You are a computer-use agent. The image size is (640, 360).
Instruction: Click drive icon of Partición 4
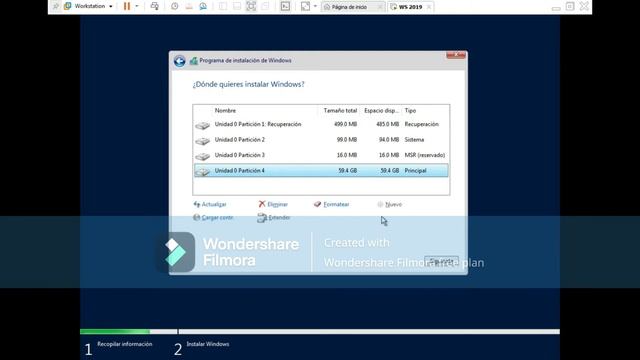pyautogui.click(x=202, y=172)
